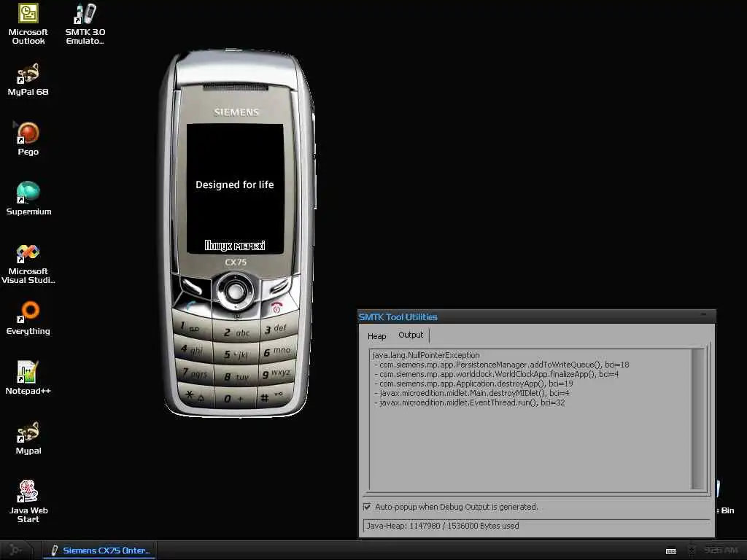747x560 pixels.
Task: Tap the star key on keypad
Action: (196, 395)
